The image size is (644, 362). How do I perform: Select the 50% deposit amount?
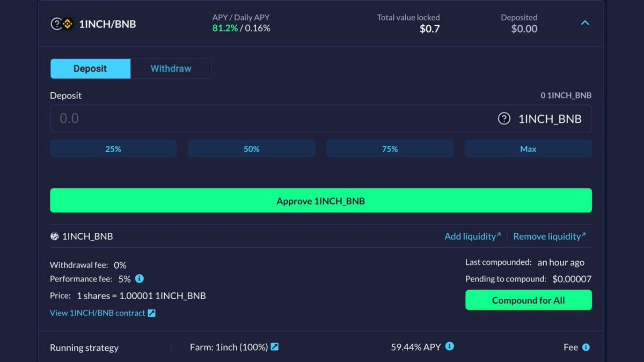click(252, 149)
